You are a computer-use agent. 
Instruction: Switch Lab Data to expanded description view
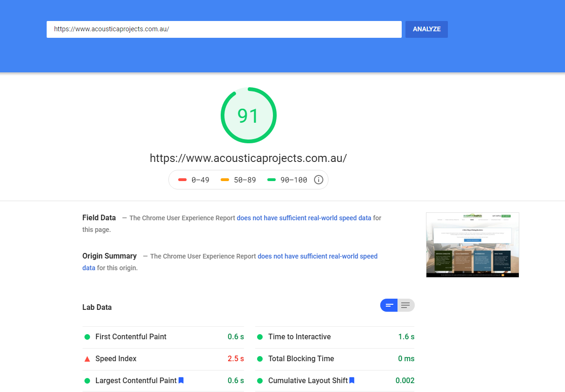(x=405, y=305)
